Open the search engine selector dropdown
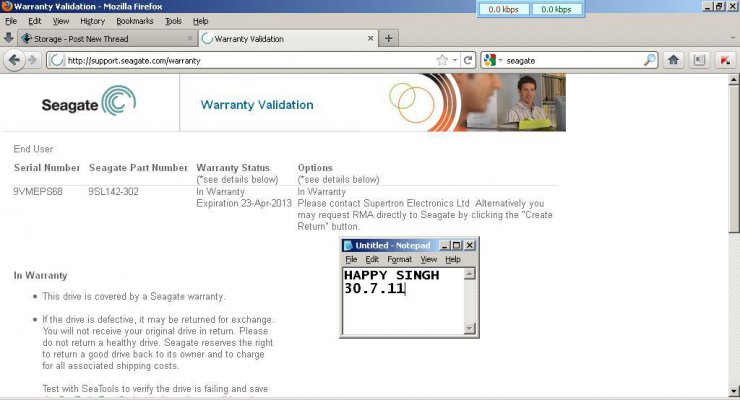The height and width of the screenshot is (400, 740). [500, 60]
